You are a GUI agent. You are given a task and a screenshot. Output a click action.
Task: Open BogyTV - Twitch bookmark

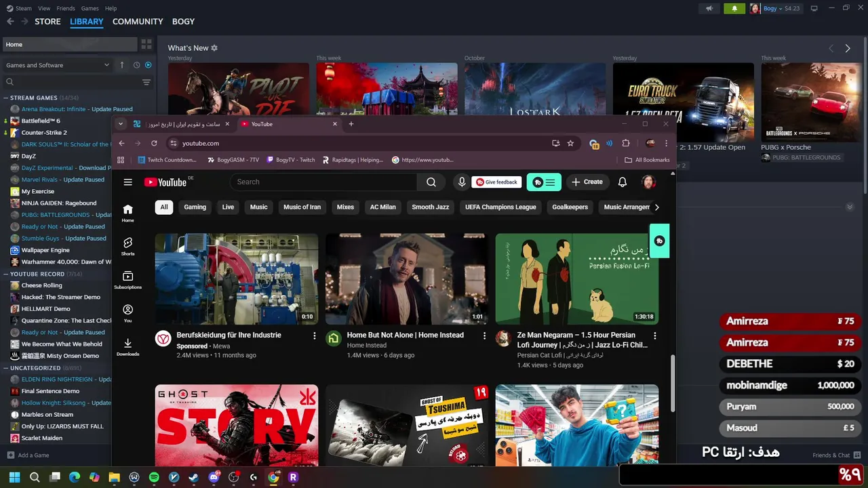click(x=291, y=160)
